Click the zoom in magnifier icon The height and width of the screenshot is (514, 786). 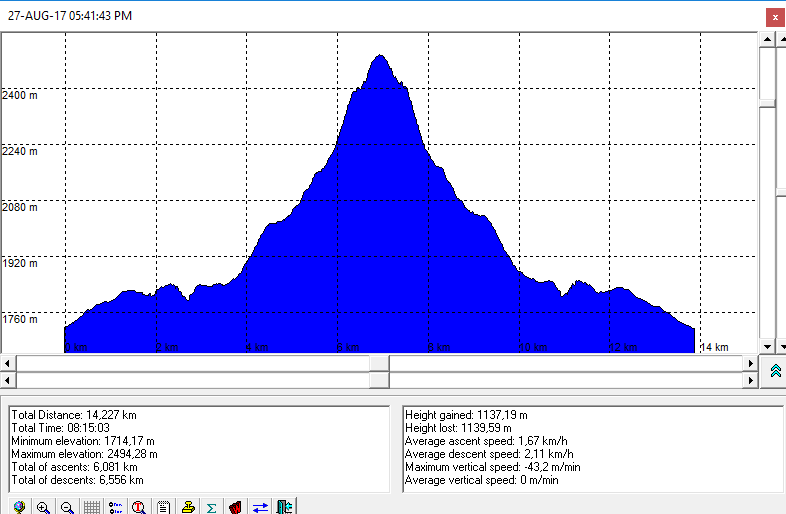click(43, 507)
